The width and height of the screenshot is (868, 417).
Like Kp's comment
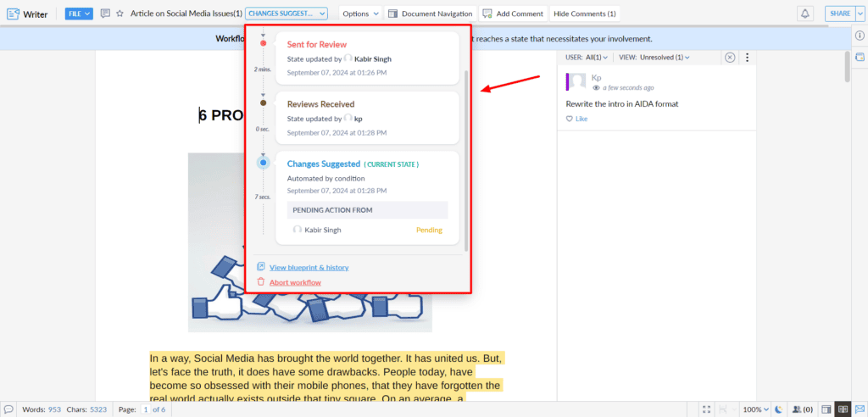(576, 119)
